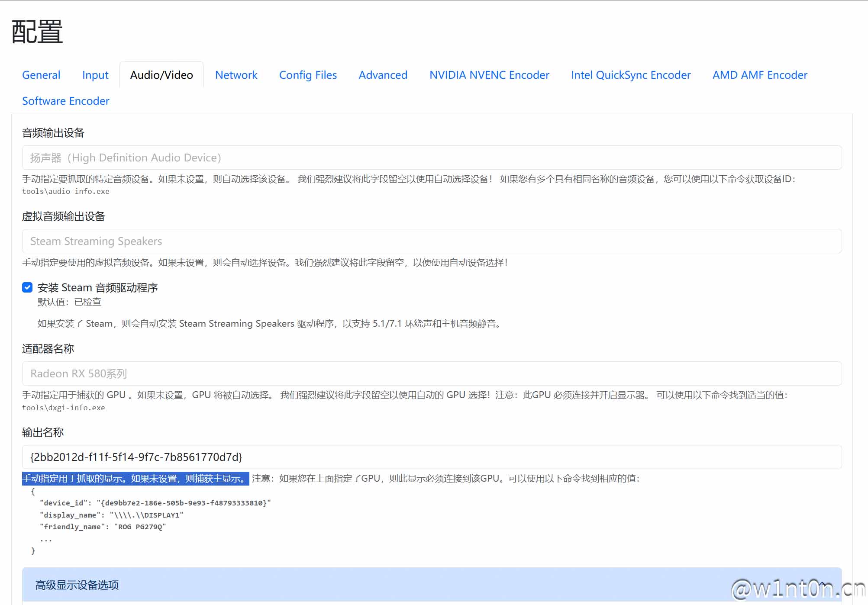Open the Software Encoder tab
The width and height of the screenshot is (868, 605).
click(66, 101)
